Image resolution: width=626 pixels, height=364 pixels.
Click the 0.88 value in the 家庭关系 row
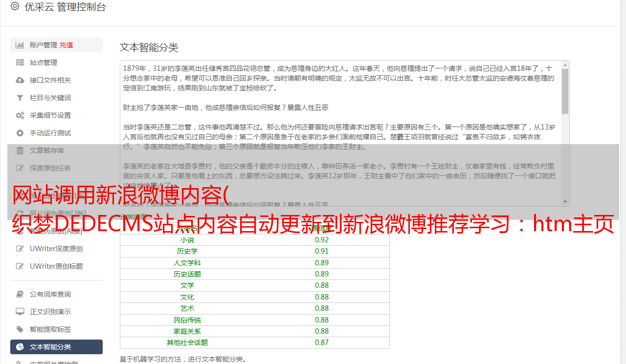tap(322, 331)
